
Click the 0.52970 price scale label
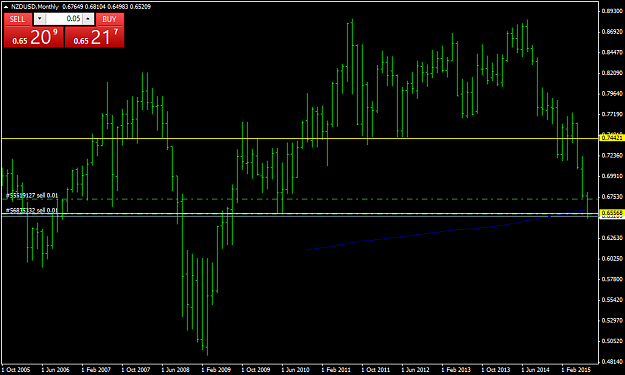click(612, 320)
